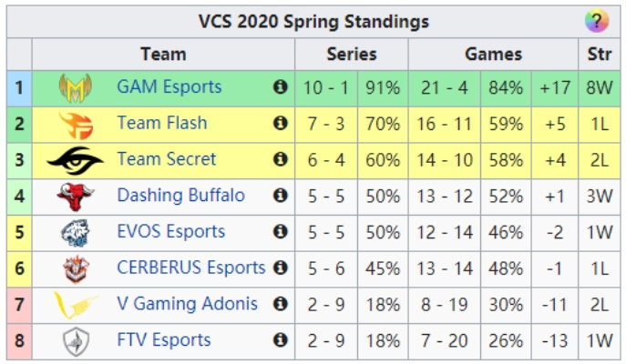Open info icon beside GAM Esports
This screenshot has height=364, width=626.
[280, 87]
